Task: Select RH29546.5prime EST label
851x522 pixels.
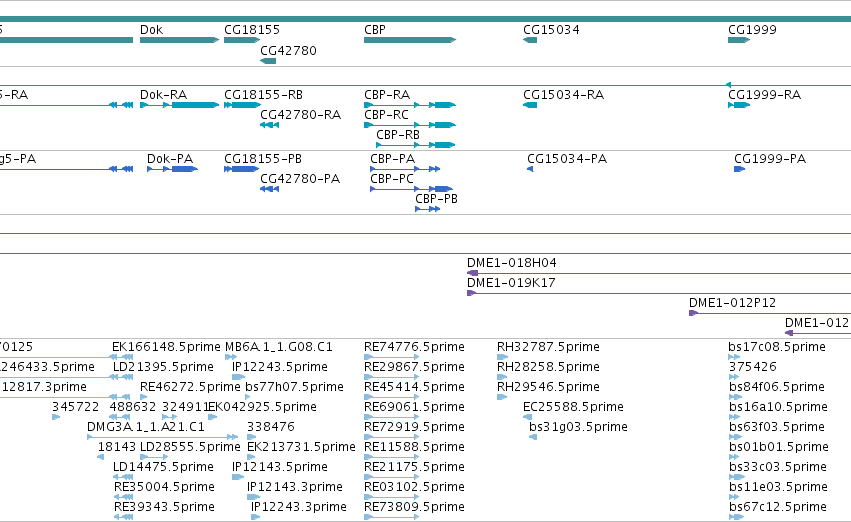Action: 548,387
